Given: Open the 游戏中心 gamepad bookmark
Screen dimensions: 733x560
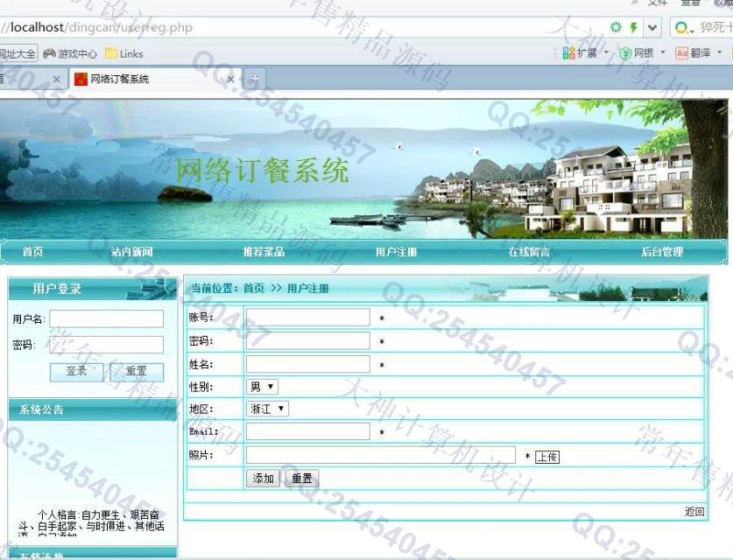Looking at the screenshot, I should (49, 53).
